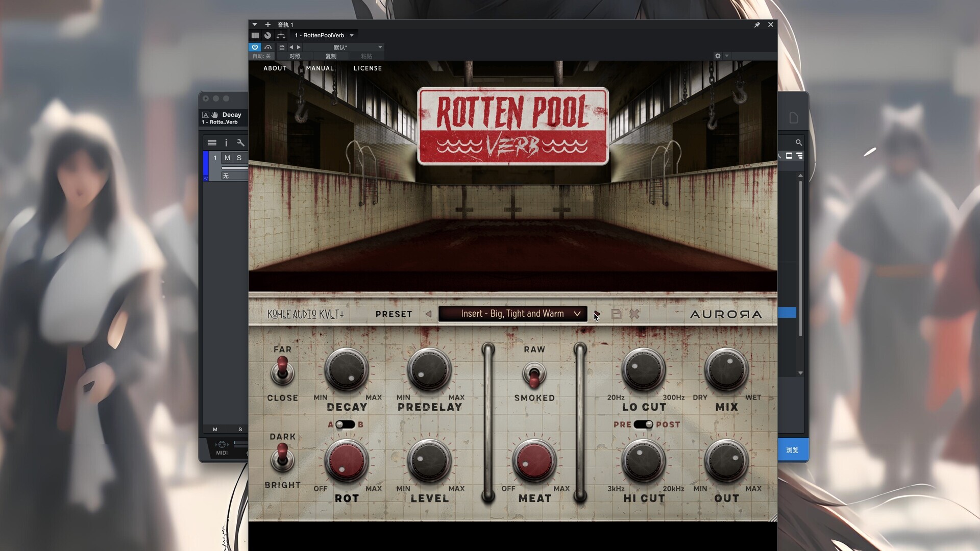Click the plus icon next to 音轨 1
The width and height of the screenshot is (980, 551).
pos(267,24)
